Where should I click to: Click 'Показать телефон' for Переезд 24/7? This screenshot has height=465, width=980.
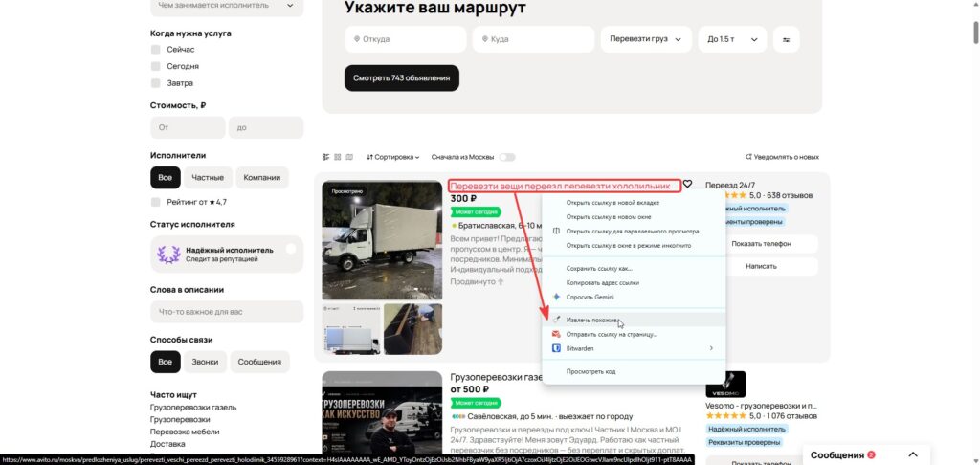click(761, 244)
